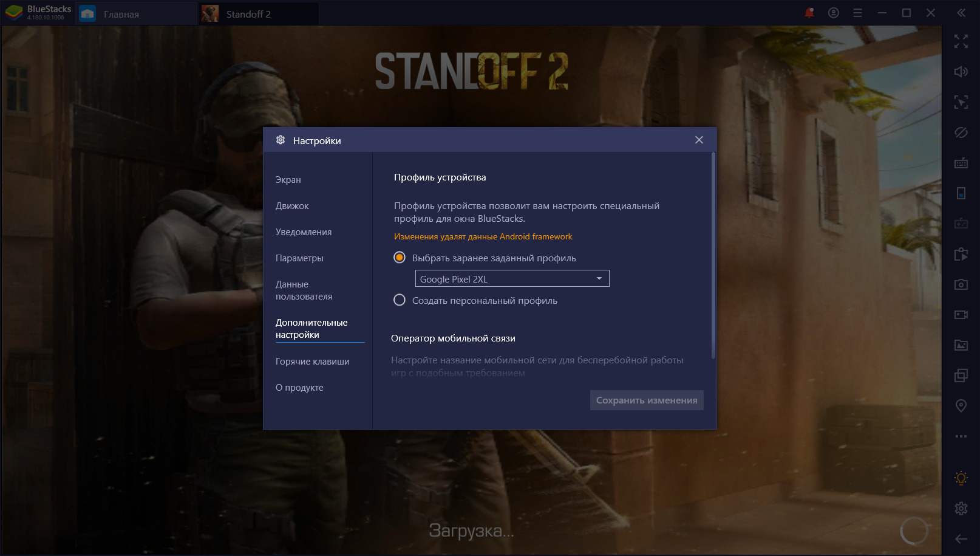
Task: Start video recording with camcorder icon
Action: coord(961,315)
